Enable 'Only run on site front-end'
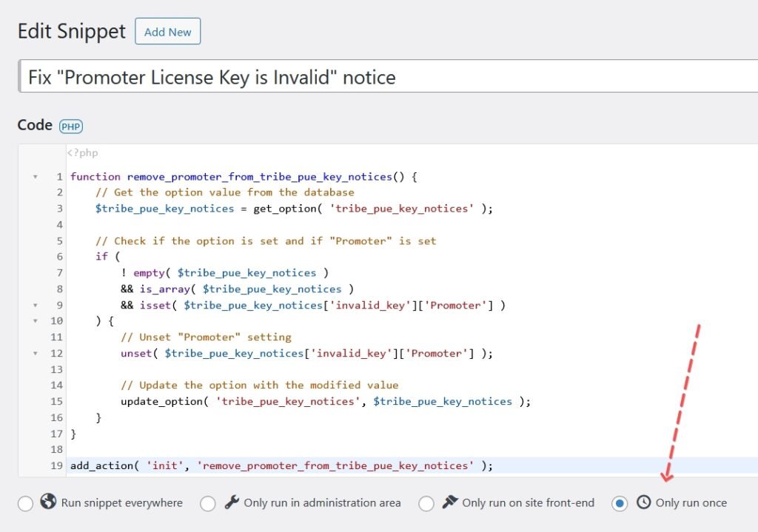Viewport: 758px width, 532px height. 426,502
